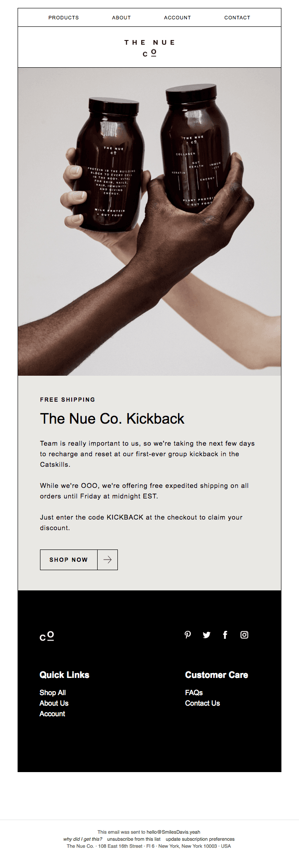Click the Contact Us footer link
Viewport: 299px width, 868px height.
pos(203,703)
